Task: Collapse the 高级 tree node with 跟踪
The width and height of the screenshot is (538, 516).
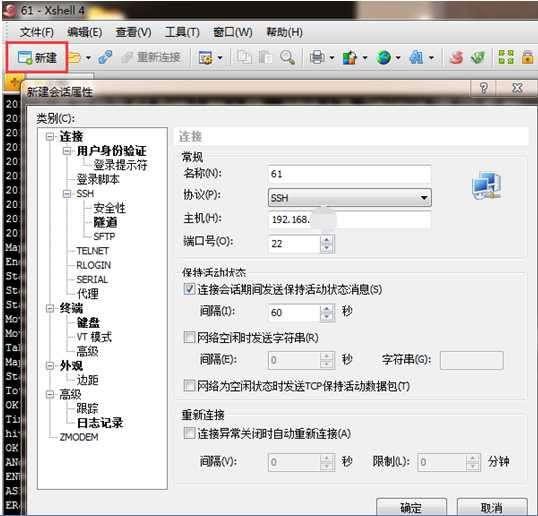Action: coord(50,394)
